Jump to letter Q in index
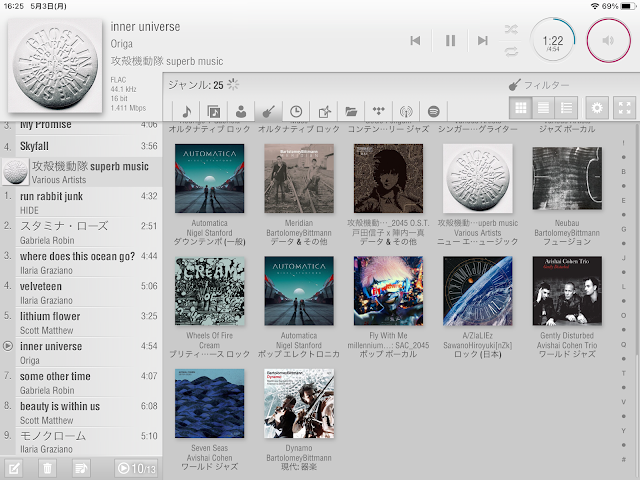 pyautogui.click(x=623, y=344)
